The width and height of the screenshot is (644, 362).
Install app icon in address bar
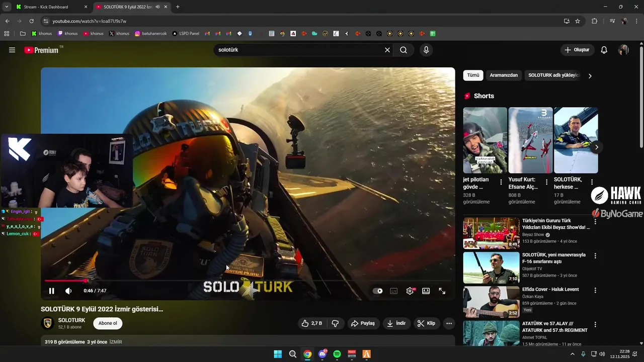(567, 21)
